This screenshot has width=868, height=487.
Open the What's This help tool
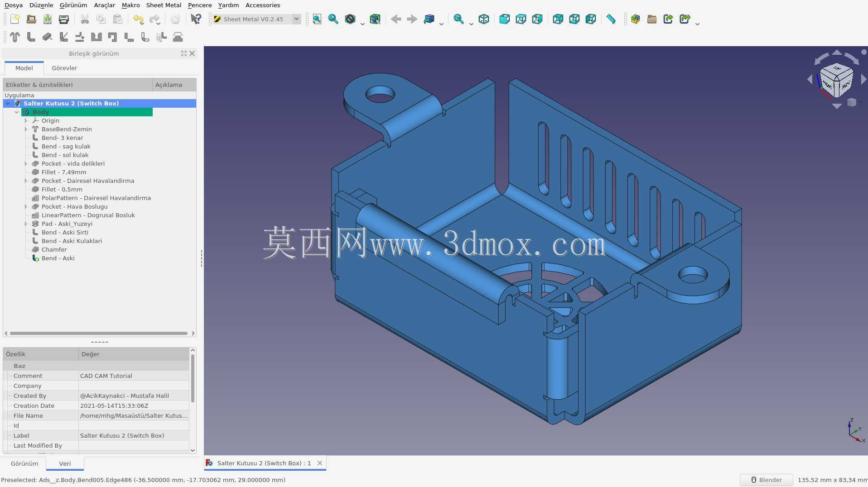click(x=196, y=19)
